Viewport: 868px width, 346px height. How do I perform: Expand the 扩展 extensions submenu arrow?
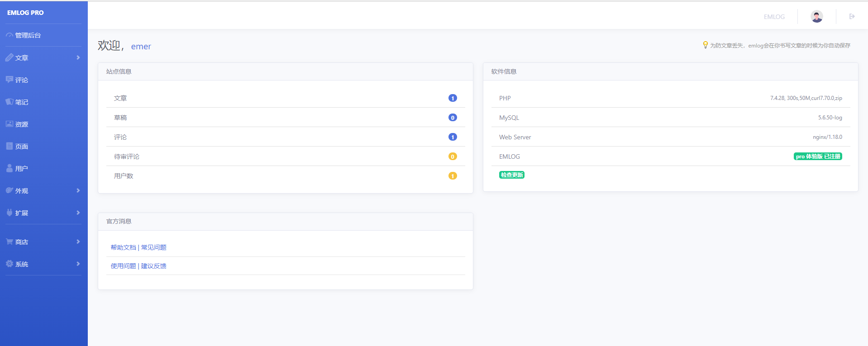78,213
